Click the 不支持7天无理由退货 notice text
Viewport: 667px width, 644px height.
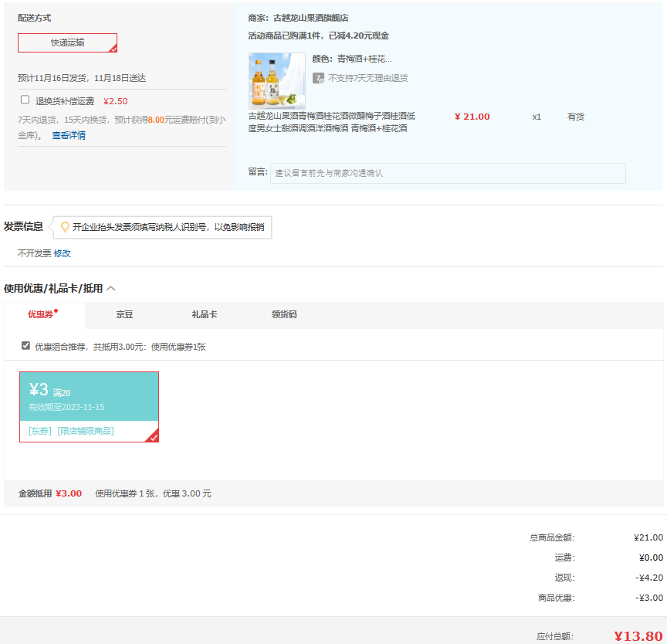[x=368, y=78]
